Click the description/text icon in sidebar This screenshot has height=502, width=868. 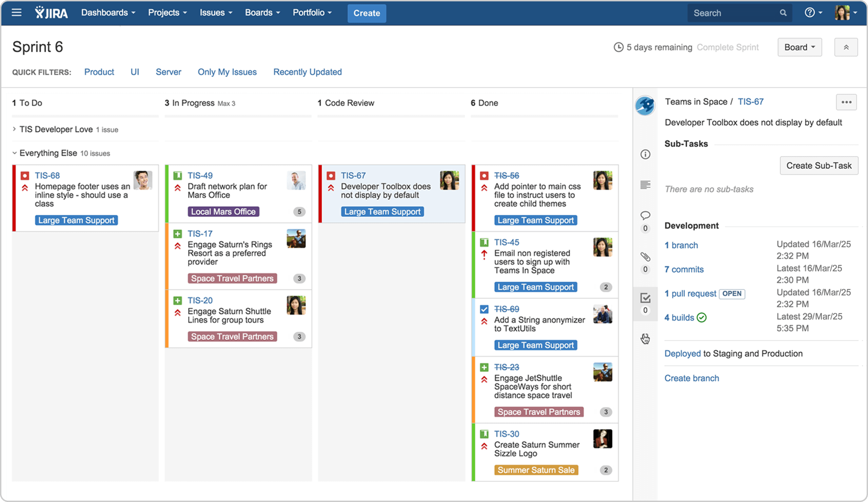[645, 185]
